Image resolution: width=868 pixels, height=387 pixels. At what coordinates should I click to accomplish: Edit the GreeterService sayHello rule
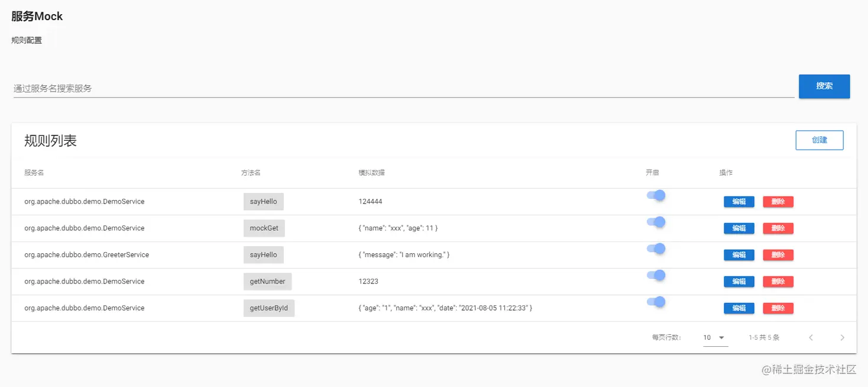click(739, 255)
